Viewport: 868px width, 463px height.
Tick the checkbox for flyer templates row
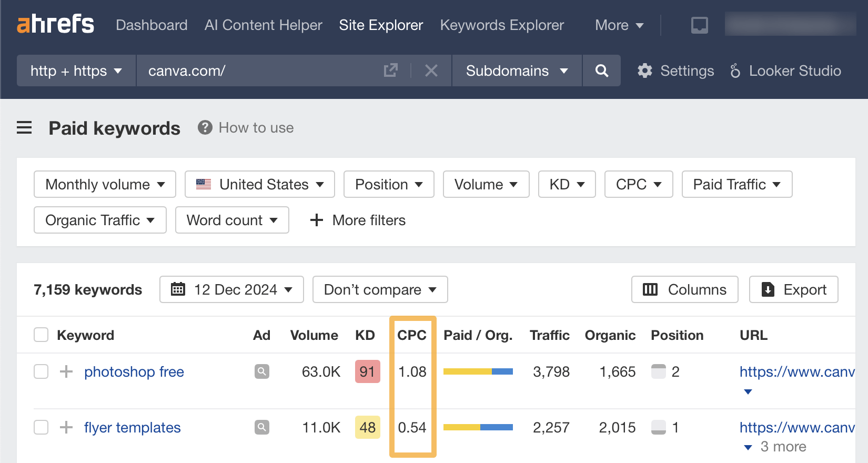(x=41, y=427)
